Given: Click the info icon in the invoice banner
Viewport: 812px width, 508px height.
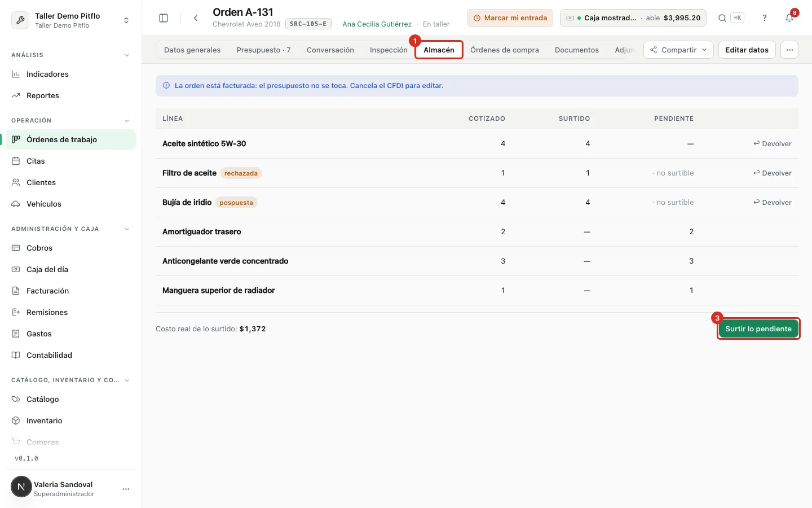Looking at the screenshot, I should pos(166,86).
